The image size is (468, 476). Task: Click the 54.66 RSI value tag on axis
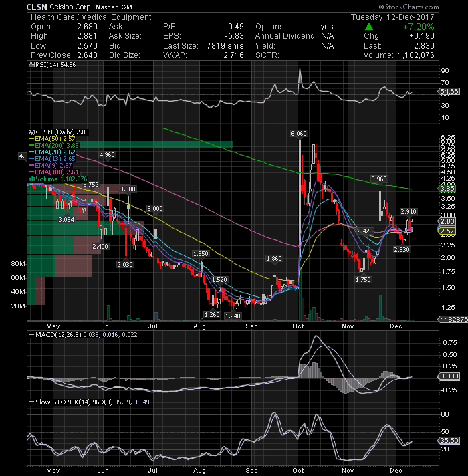pos(449,92)
